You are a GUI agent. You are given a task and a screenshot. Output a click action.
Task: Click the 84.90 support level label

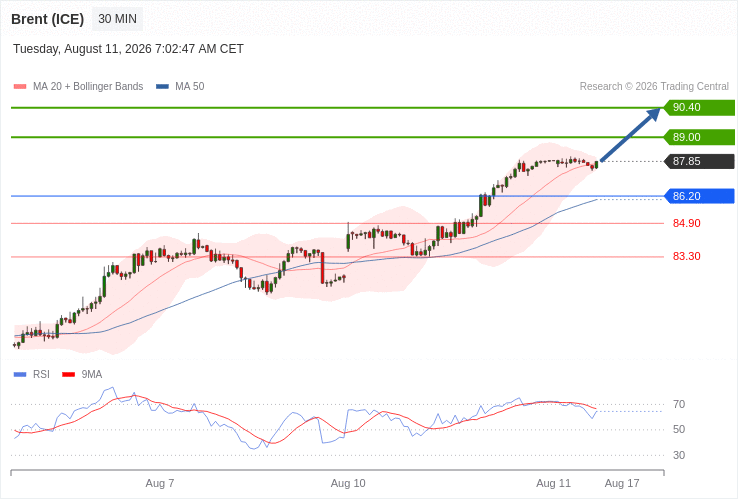(x=687, y=223)
